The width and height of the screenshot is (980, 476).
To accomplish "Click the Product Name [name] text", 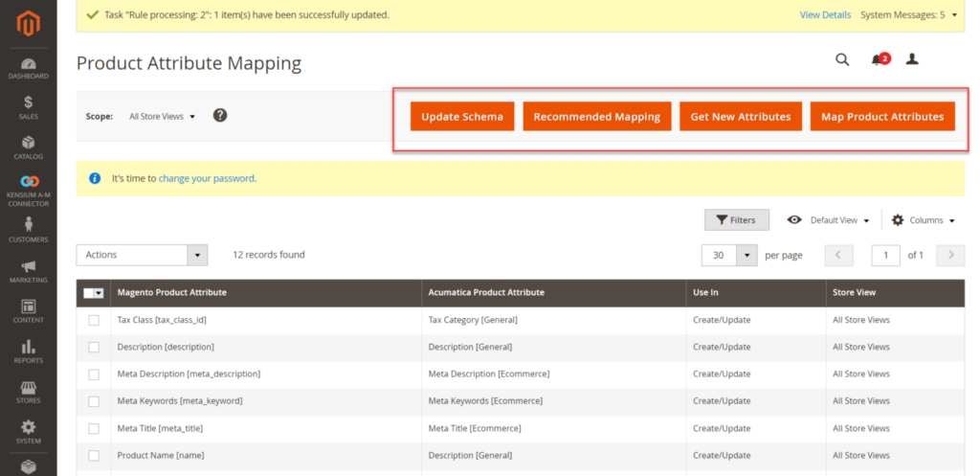I will point(161,455).
